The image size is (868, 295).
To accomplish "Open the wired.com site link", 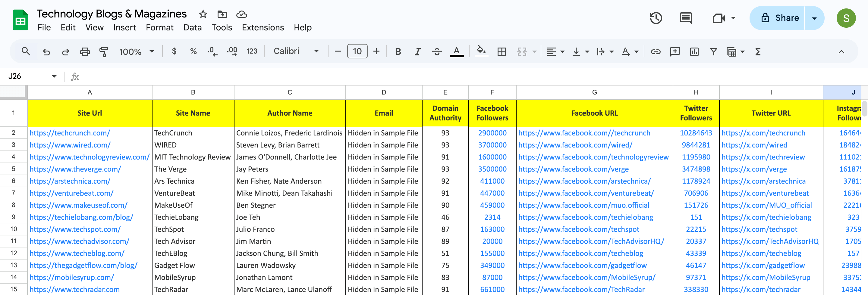I will pyautogui.click(x=70, y=145).
